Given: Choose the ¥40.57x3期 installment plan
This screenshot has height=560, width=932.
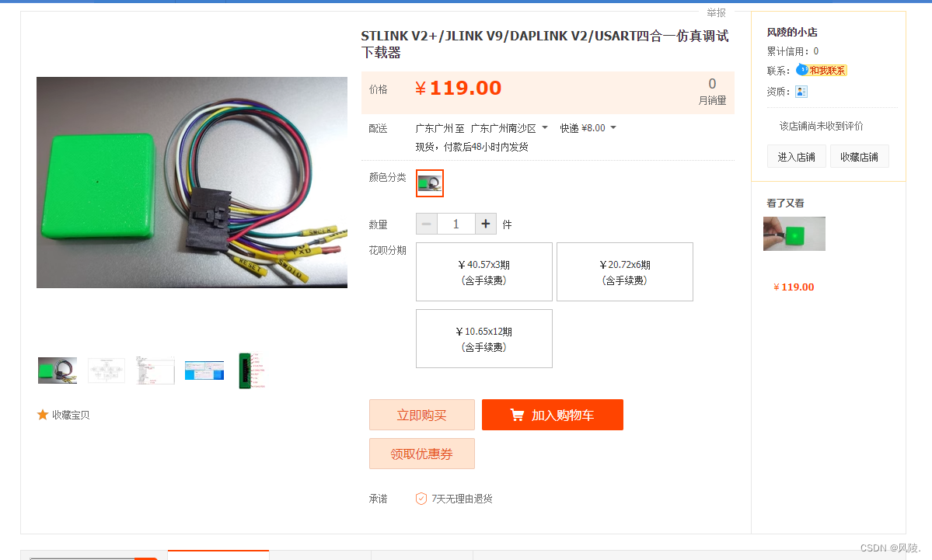Looking at the screenshot, I should [x=483, y=272].
